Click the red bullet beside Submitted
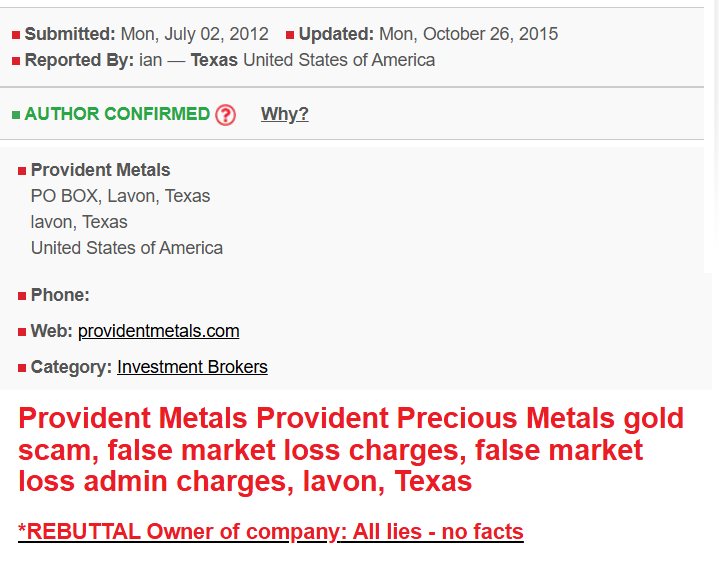The height and width of the screenshot is (569, 719). (16, 35)
